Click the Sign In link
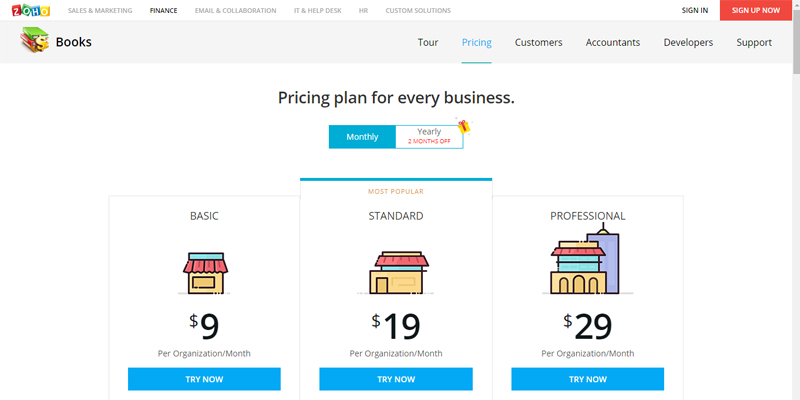 click(695, 10)
